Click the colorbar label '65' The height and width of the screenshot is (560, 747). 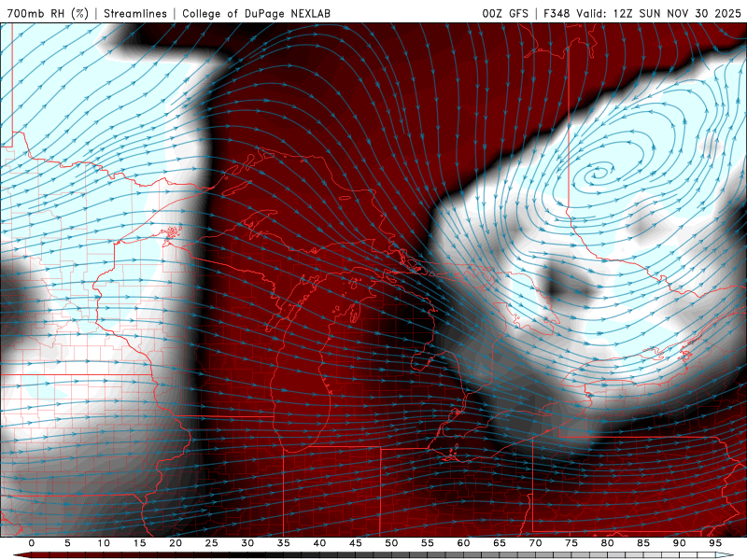pyautogui.click(x=500, y=543)
